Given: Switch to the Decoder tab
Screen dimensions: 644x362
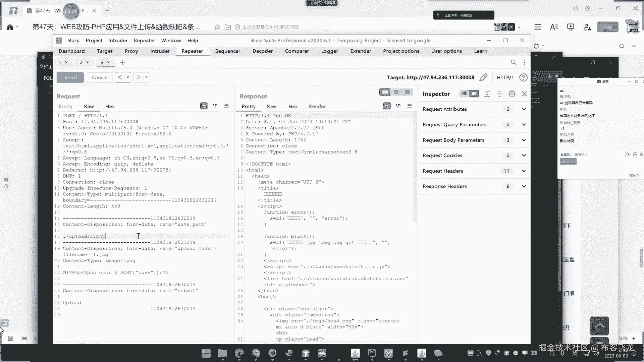Looking at the screenshot, I should click(x=262, y=51).
